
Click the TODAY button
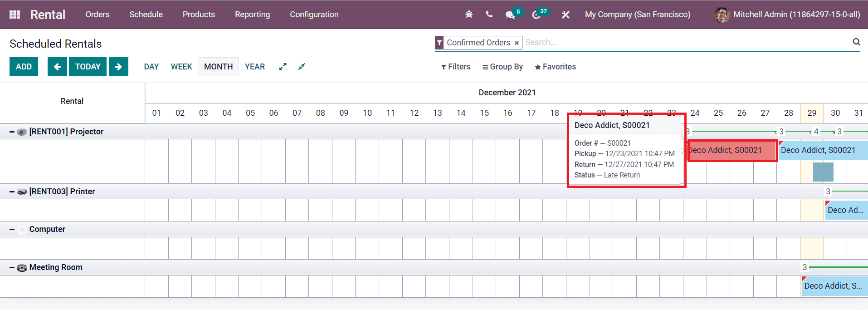88,67
